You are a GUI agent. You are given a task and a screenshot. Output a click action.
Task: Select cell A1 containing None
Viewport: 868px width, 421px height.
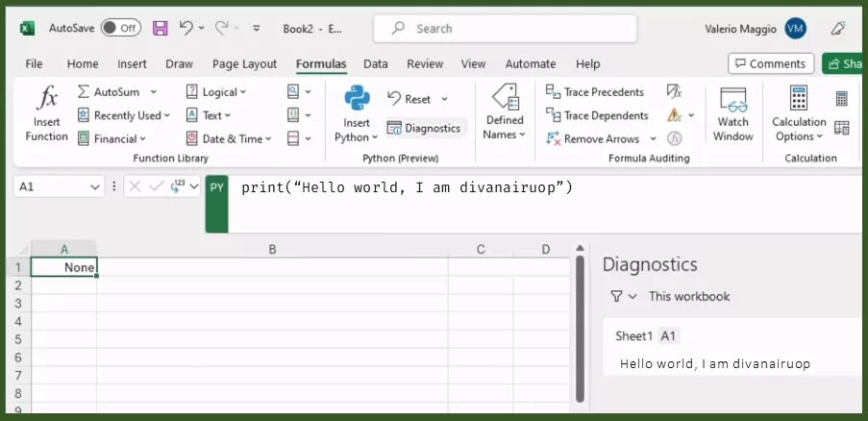[63, 268]
